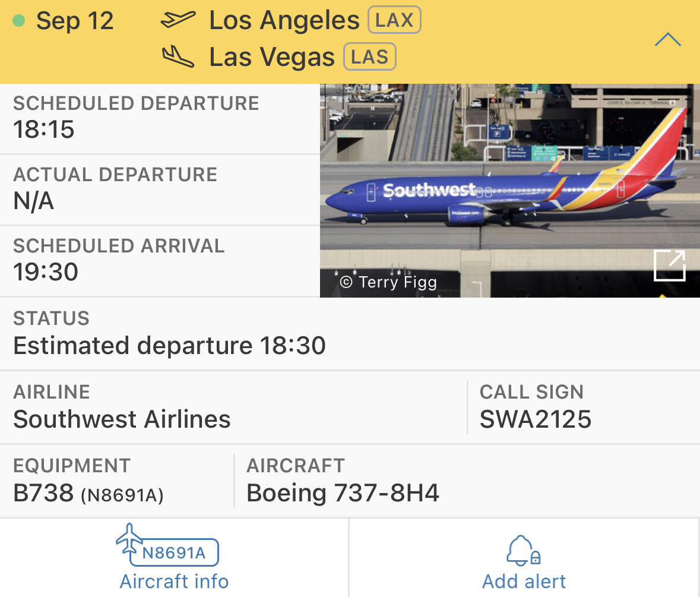Screen dimensions: 700x597
Task: Click the arrival airplane icon
Action: coord(178,56)
